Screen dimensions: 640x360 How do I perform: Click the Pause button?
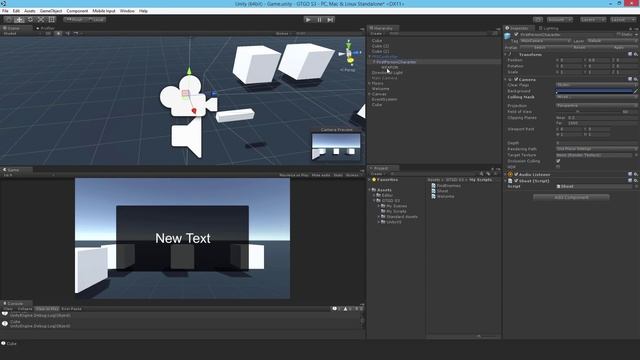319,20
